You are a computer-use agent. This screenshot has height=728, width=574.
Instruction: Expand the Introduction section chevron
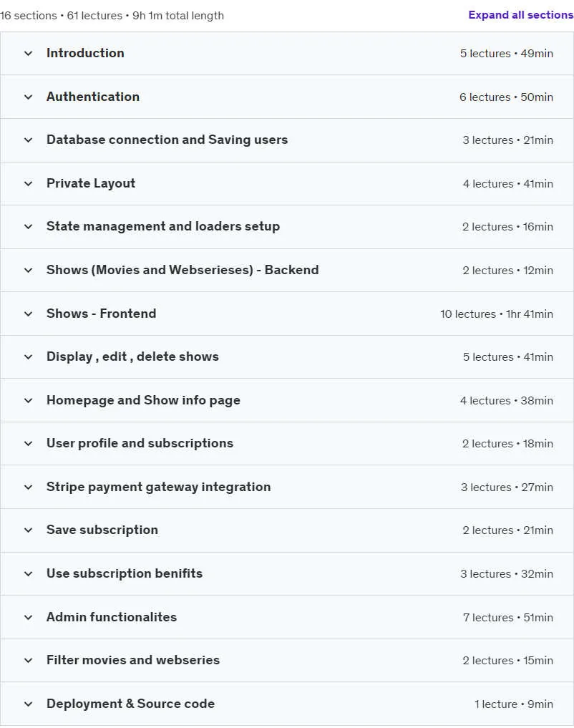(29, 54)
